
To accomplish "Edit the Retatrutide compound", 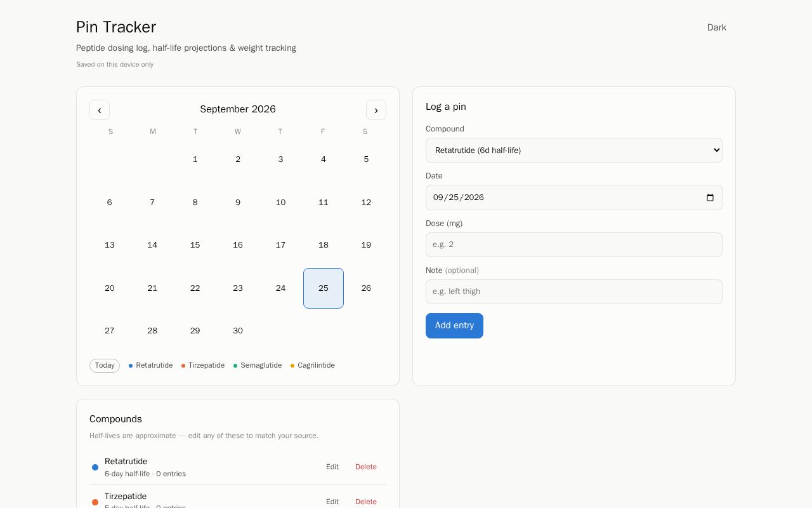I will (332, 467).
